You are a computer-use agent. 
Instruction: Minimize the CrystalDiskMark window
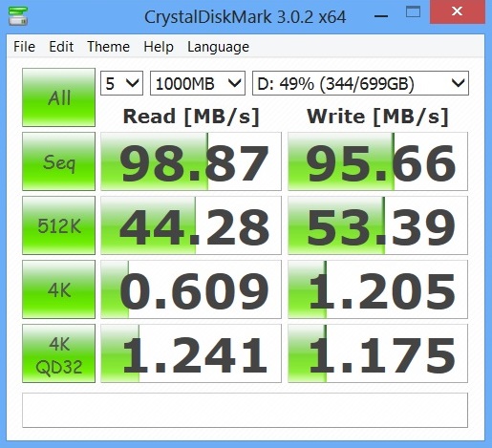coord(381,14)
